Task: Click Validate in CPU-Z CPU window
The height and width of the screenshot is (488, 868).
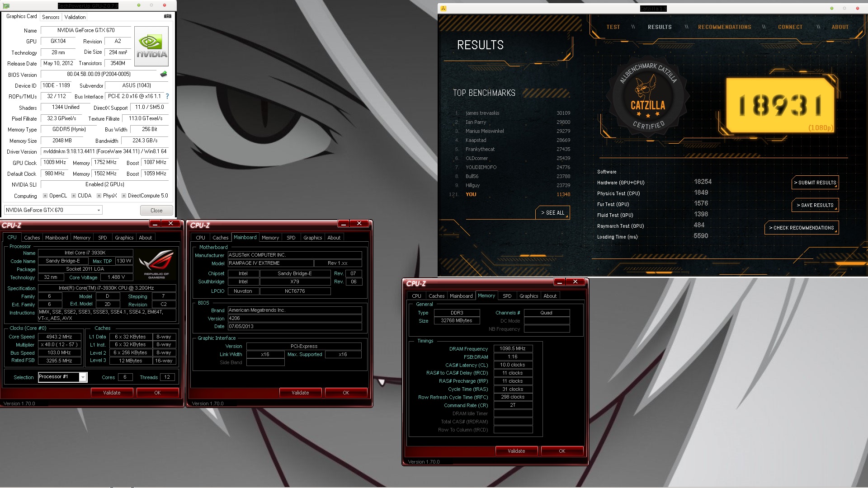Action: [x=112, y=393]
